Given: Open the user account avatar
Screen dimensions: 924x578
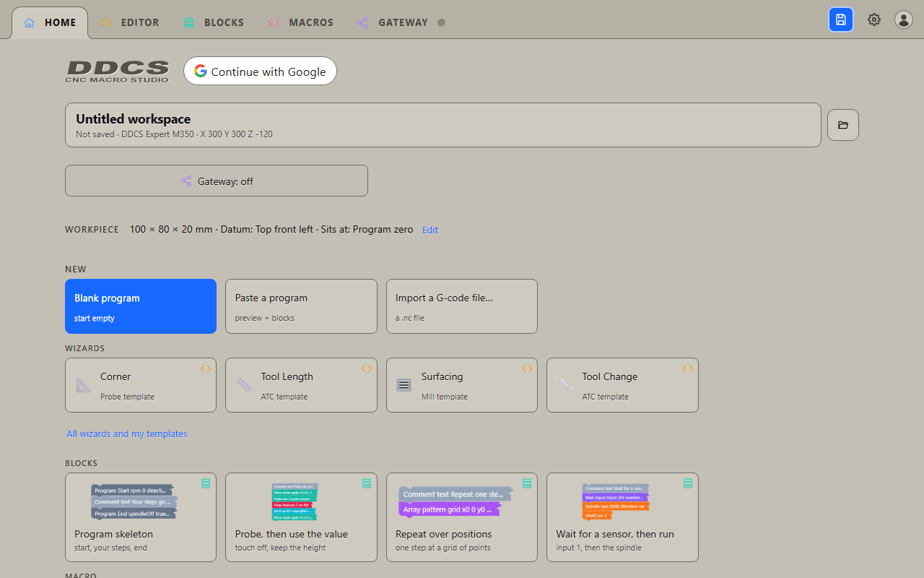Looking at the screenshot, I should point(904,20).
